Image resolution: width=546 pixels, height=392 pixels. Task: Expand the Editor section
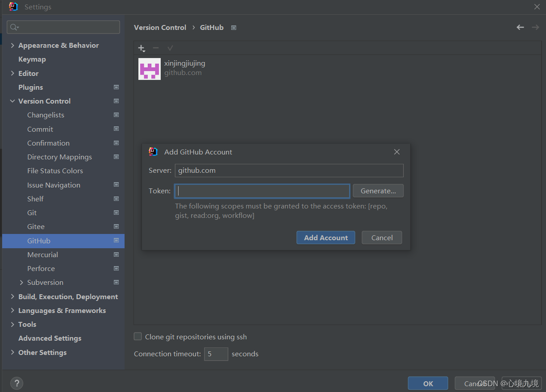click(x=13, y=73)
